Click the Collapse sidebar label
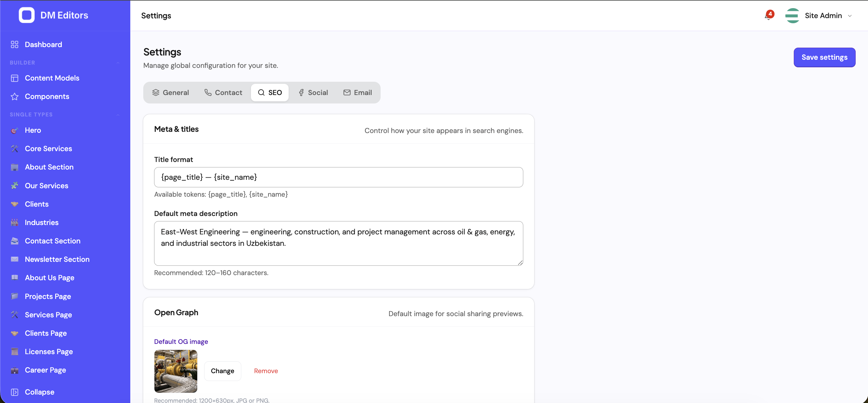Viewport: 868px width, 403px height. (x=40, y=392)
